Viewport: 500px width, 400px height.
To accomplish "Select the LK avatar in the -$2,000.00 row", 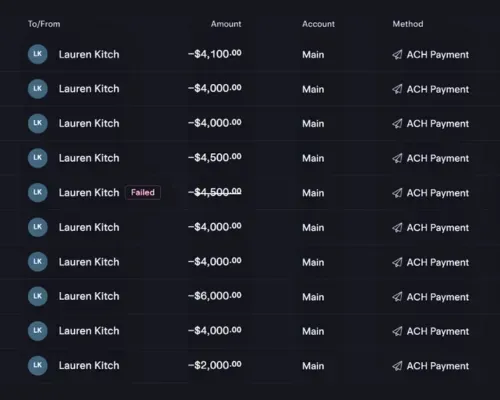I will [x=37, y=365].
